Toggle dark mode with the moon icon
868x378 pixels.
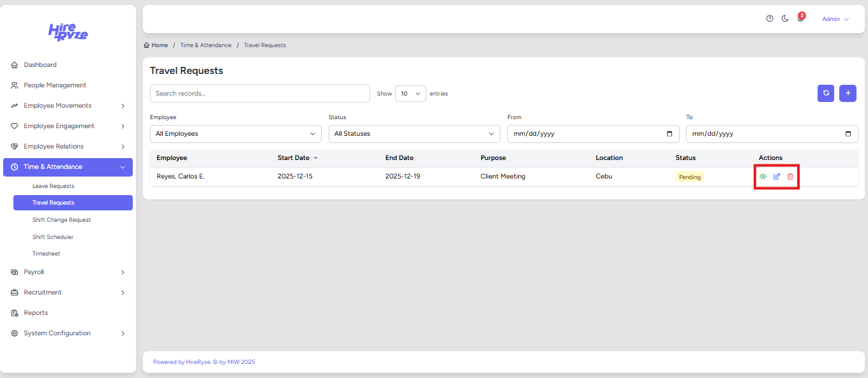point(785,19)
